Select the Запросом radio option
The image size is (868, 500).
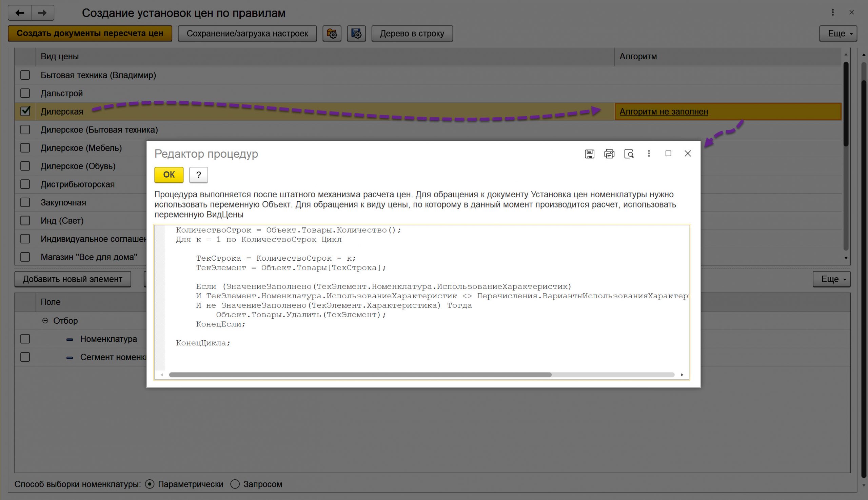point(235,484)
